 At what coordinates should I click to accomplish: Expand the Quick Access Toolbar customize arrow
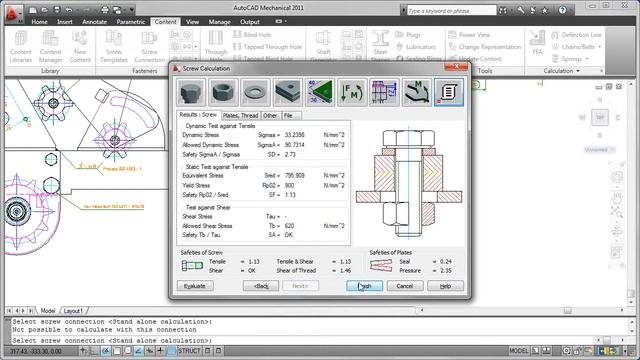pyautogui.click(x=132, y=10)
